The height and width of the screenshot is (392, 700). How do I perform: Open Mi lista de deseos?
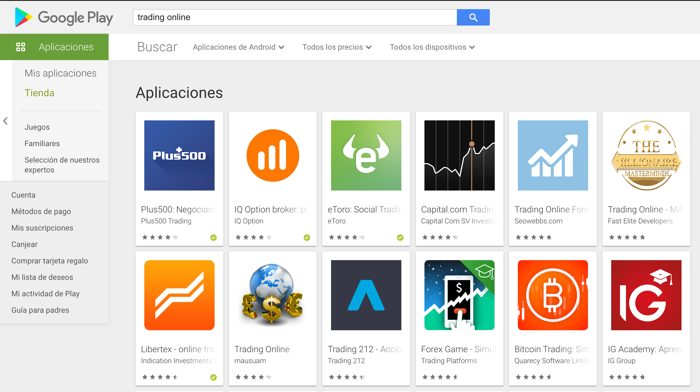pyautogui.click(x=42, y=277)
